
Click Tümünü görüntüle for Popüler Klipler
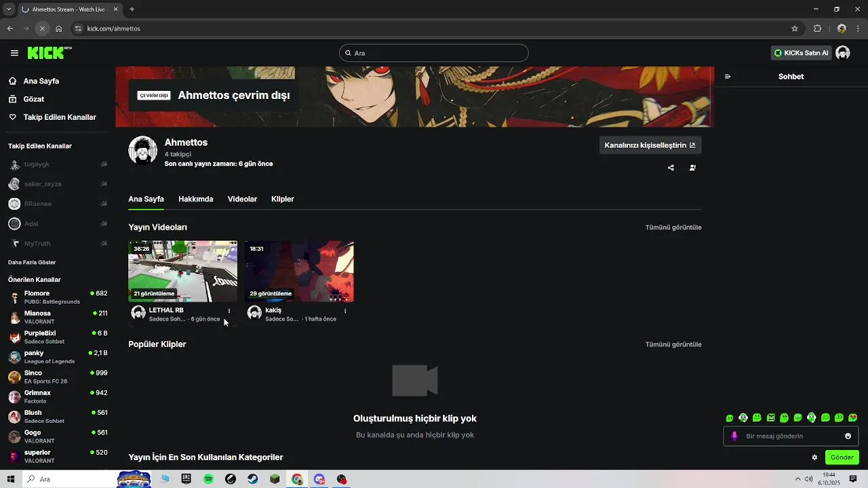tap(673, 344)
